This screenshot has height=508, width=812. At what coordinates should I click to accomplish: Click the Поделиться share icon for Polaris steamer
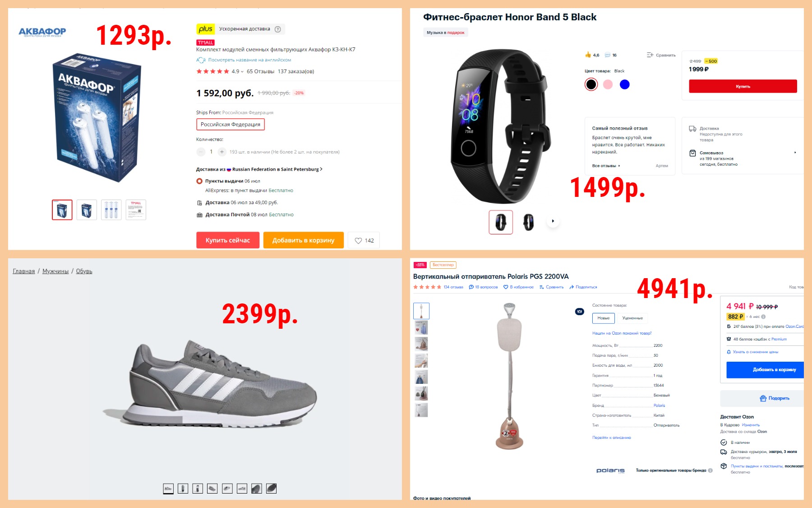[x=572, y=287]
